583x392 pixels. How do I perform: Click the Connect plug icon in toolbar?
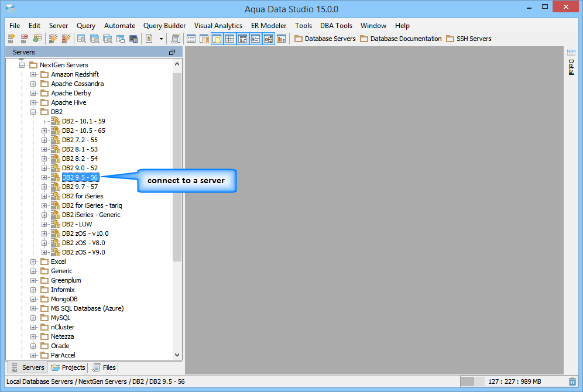(x=53, y=38)
